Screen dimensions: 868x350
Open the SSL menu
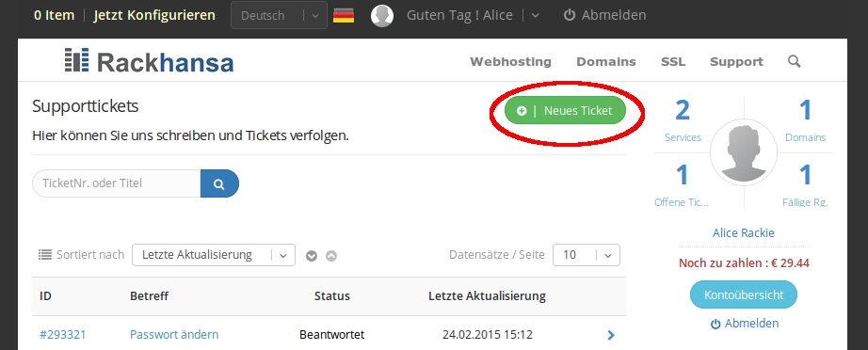pos(673,62)
